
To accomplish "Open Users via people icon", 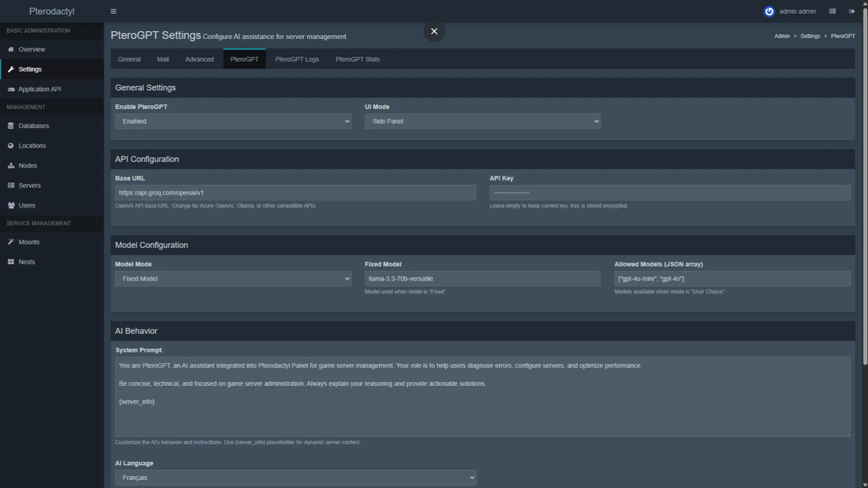I will (x=11, y=205).
